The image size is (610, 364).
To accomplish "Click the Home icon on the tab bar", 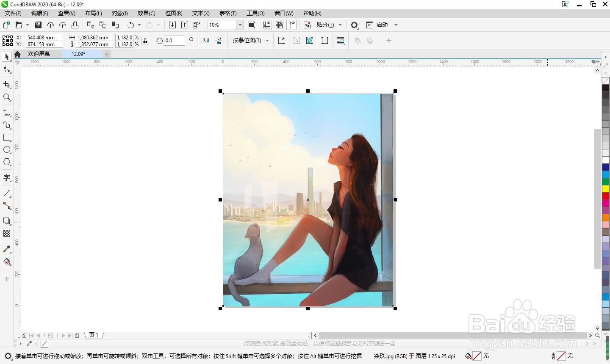I will coord(17,54).
